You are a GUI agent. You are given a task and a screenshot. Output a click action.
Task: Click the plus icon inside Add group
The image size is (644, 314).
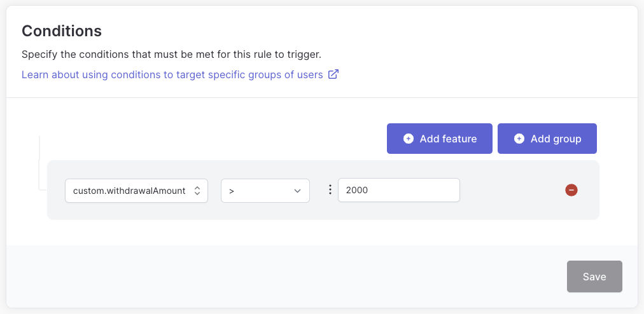pos(519,139)
